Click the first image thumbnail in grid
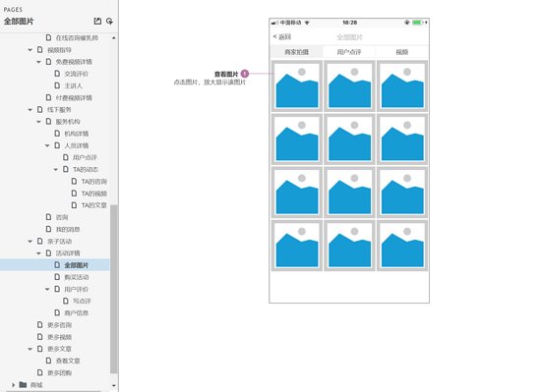 point(297,86)
